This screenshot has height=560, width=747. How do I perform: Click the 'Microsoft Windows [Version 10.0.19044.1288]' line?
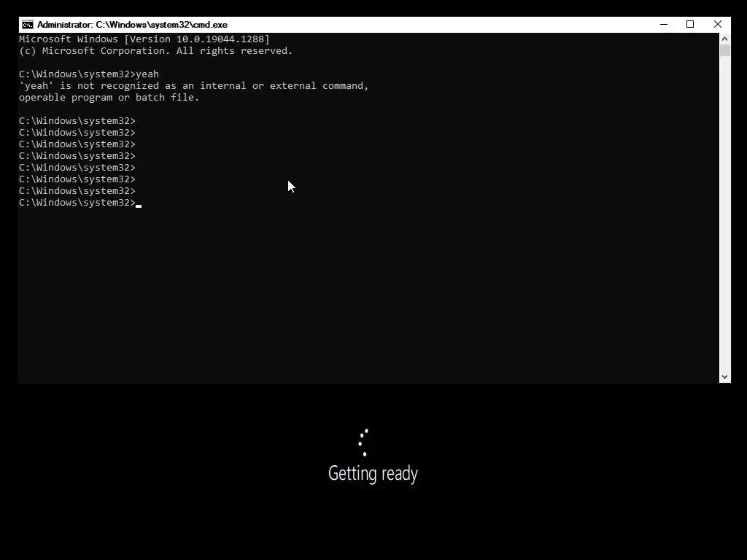click(144, 39)
